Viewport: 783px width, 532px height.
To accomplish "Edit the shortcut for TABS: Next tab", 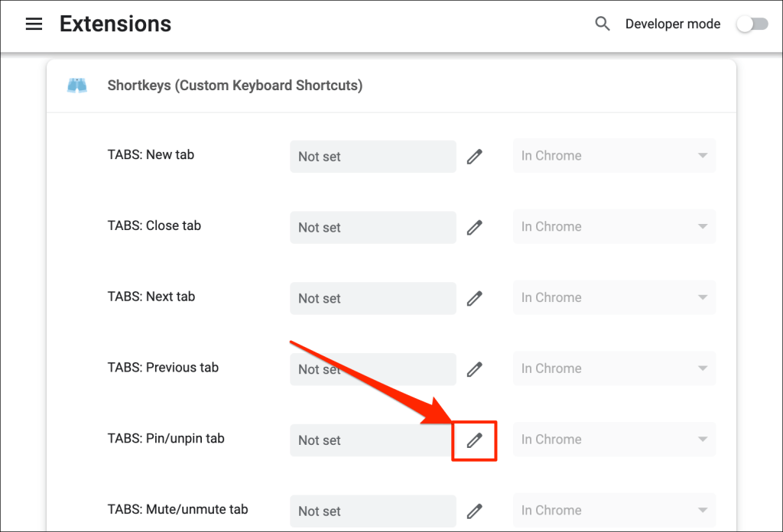I will point(474,298).
